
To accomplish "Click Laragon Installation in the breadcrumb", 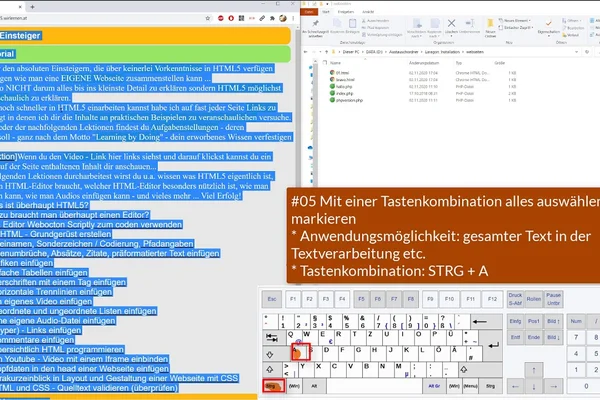I will (443, 52).
